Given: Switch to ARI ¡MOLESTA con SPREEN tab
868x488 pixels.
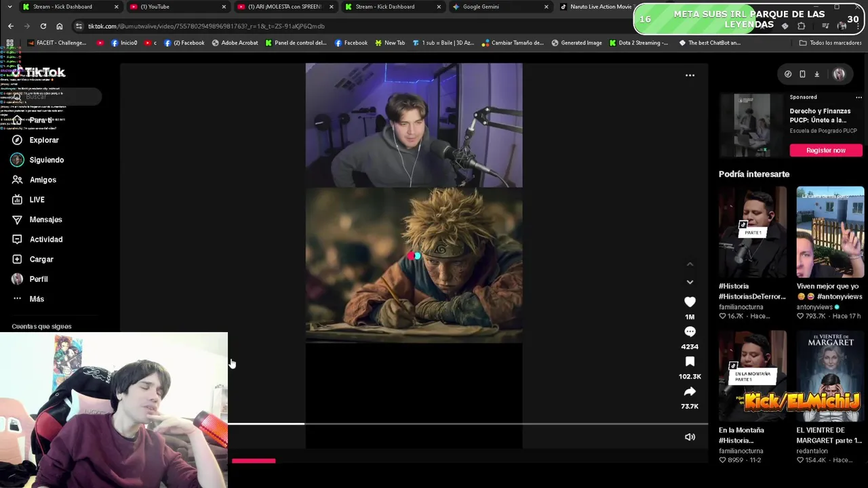Looking at the screenshot, I should [285, 7].
